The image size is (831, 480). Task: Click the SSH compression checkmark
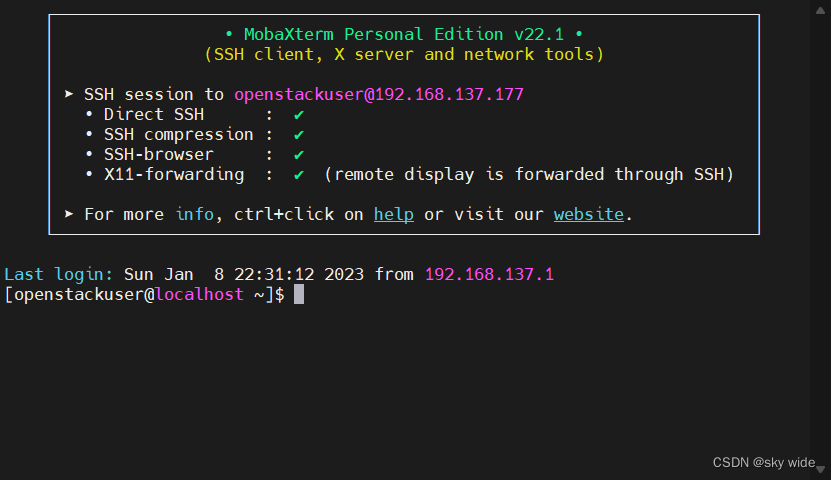[x=299, y=135]
